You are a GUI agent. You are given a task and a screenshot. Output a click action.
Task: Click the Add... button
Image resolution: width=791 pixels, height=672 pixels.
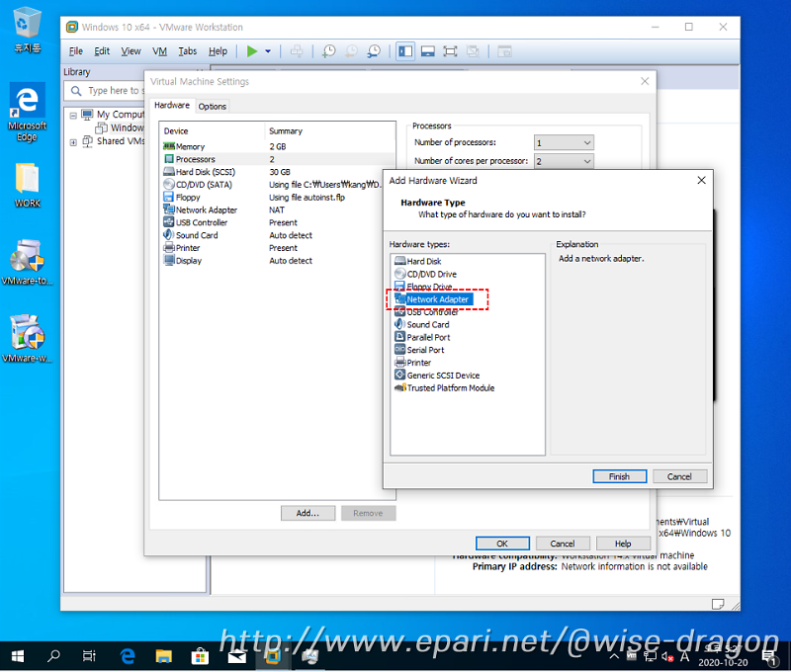[x=308, y=513]
